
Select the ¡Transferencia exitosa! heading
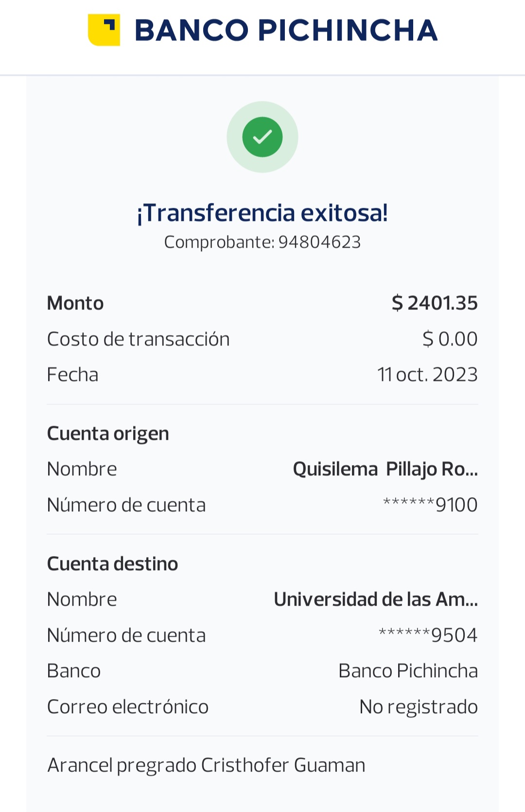click(262, 213)
